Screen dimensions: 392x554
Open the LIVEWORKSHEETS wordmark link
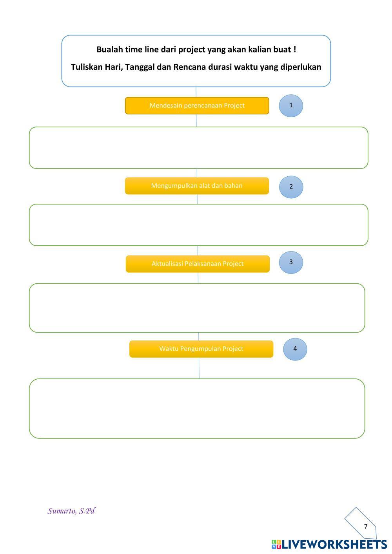tap(334, 544)
